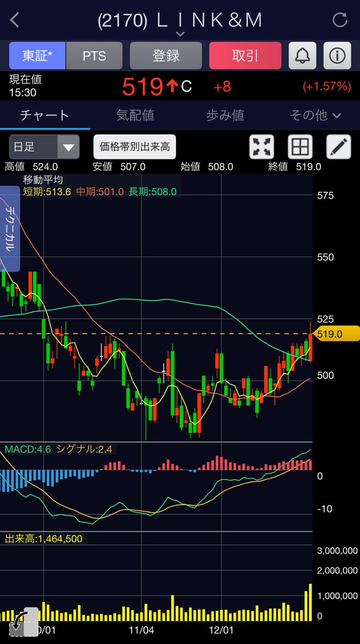Tap the (+1.57%) change percentage
The width and height of the screenshot is (360, 644).
click(326, 86)
